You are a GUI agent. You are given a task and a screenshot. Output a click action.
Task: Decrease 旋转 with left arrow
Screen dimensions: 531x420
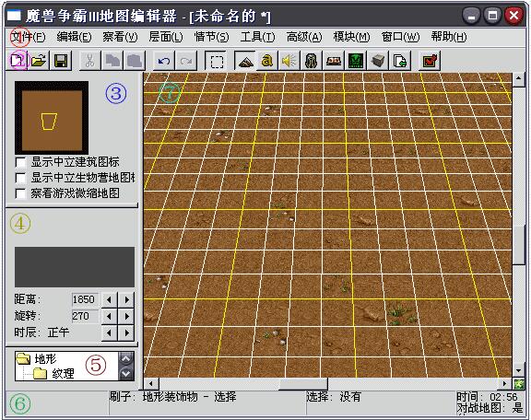pos(109,316)
